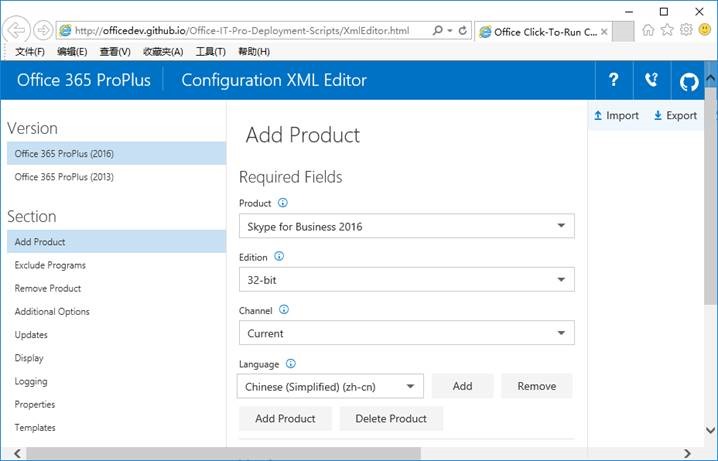Viewport: 718px width, 461px height.
Task: Select Office 365 ProPlus (2013) version
Action: point(116,177)
